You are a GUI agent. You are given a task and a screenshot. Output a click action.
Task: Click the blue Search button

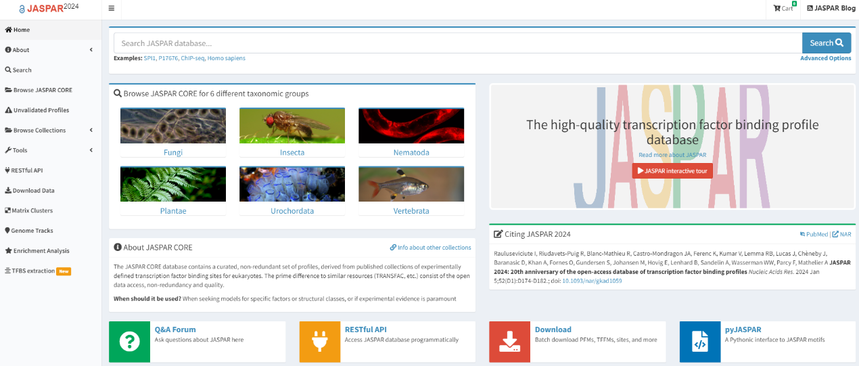826,43
